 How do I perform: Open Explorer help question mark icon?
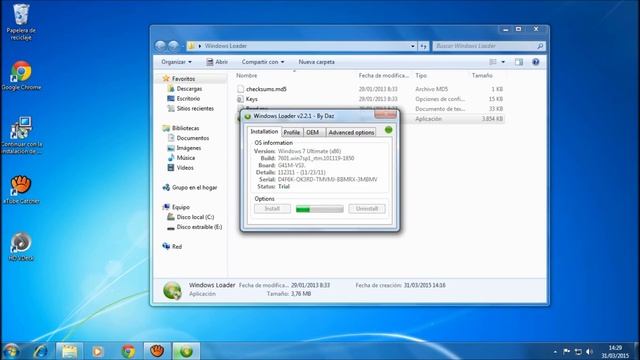(536, 62)
